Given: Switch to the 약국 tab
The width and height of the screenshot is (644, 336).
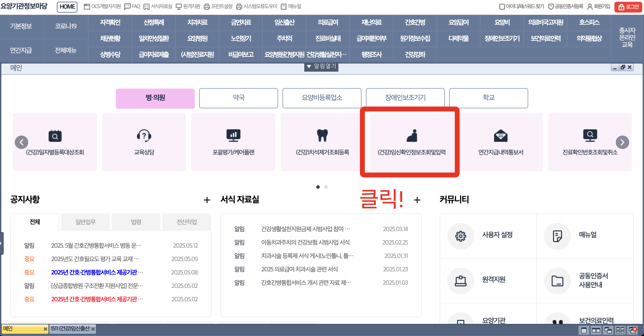Looking at the screenshot, I should tap(238, 98).
